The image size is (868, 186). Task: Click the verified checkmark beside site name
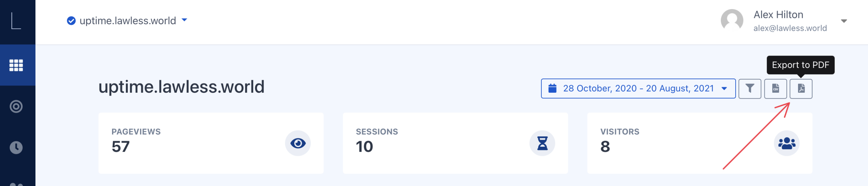point(71,21)
